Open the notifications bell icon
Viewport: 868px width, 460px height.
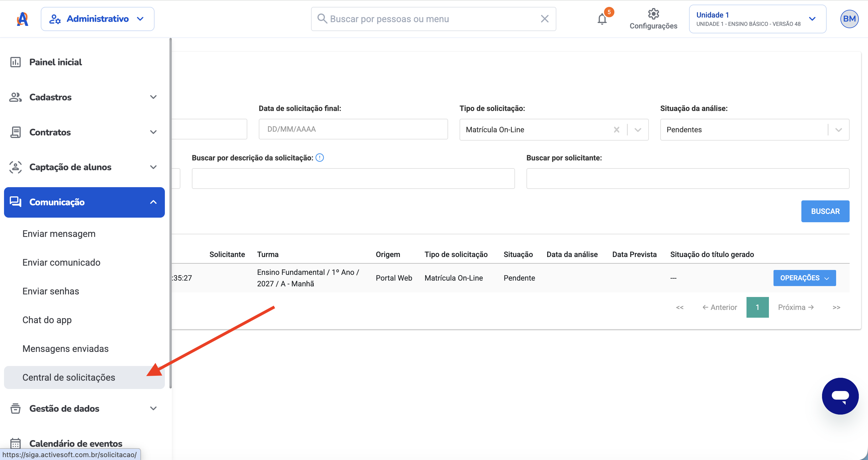pos(602,19)
